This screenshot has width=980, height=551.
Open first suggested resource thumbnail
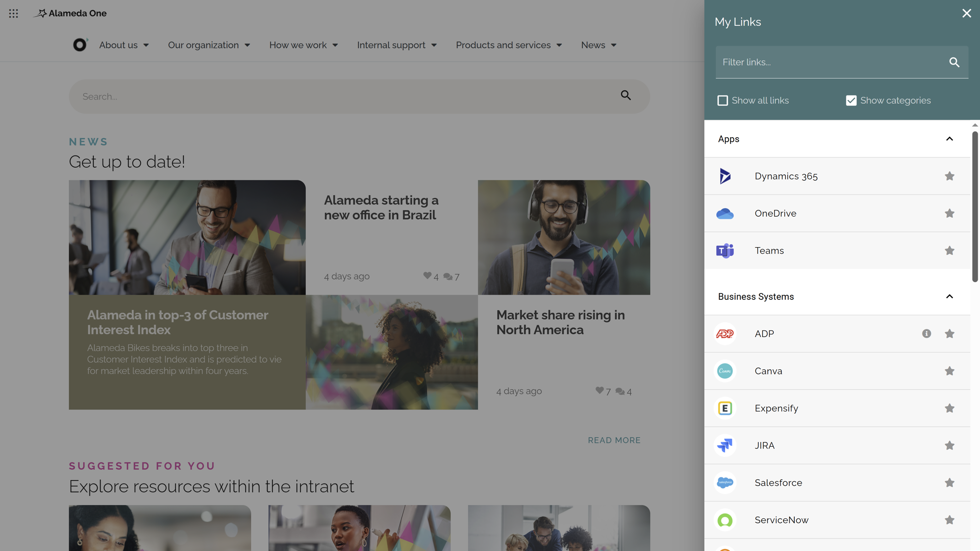[x=160, y=528]
